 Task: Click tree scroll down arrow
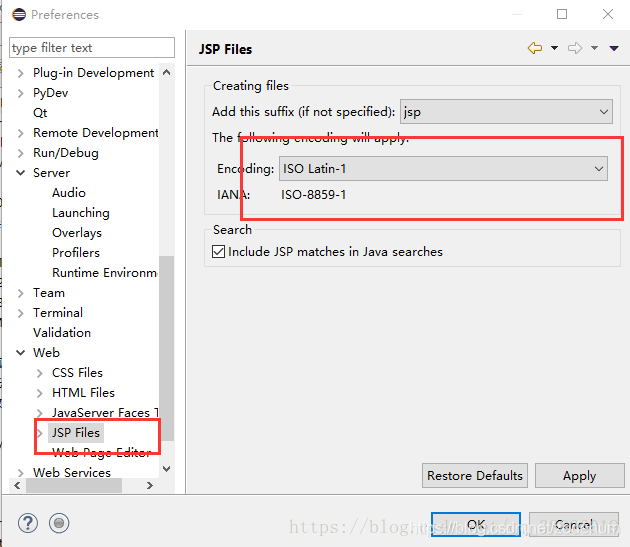click(167, 469)
